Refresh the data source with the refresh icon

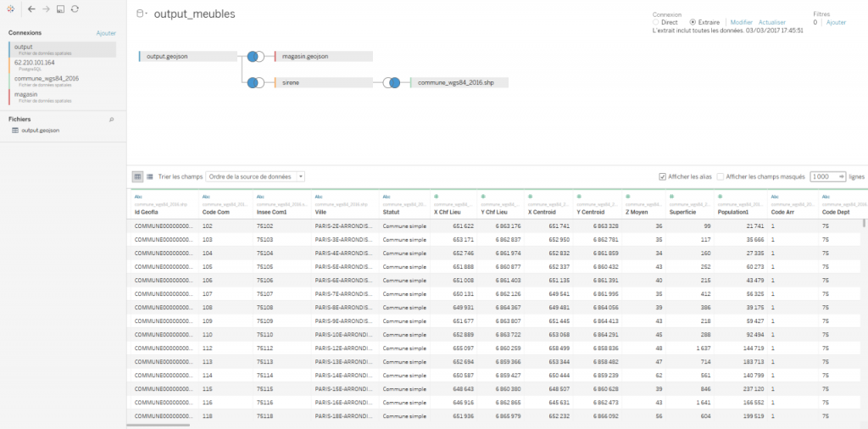tap(75, 8)
